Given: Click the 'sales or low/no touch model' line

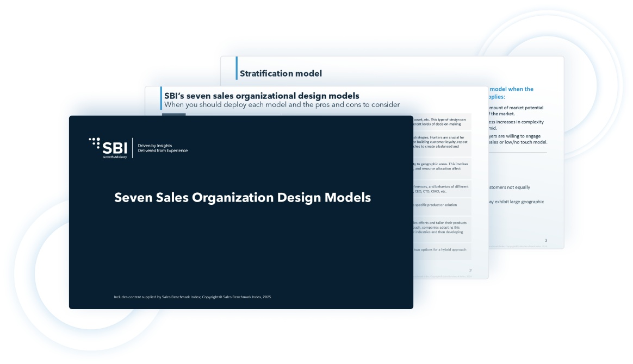Looking at the screenshot, I should click(518, 142).
